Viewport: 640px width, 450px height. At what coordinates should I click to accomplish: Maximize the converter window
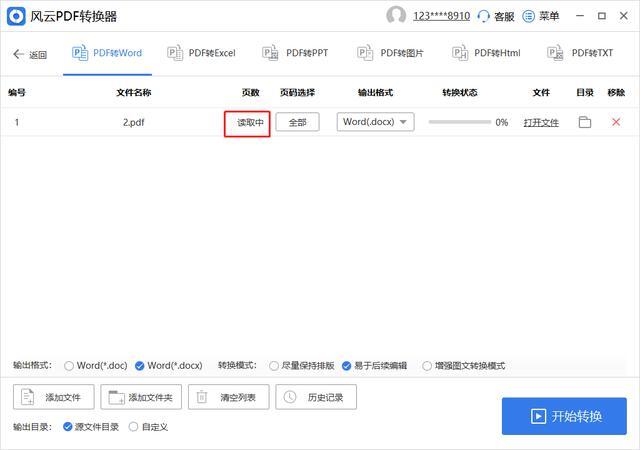(x=602, y=16)
